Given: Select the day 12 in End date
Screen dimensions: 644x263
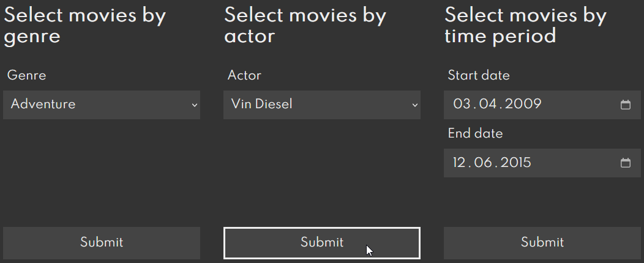Looking at the screenshot, I should pyautogui.click(x=460, y=163).
